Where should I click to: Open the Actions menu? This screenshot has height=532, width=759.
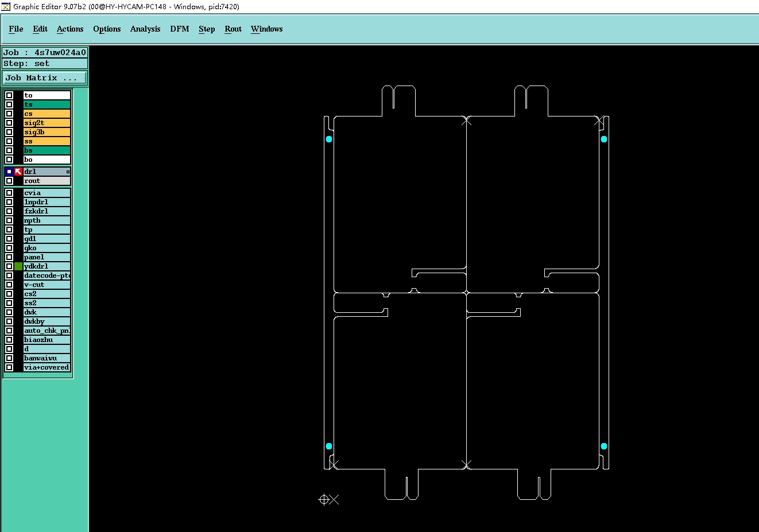(70, 29)
